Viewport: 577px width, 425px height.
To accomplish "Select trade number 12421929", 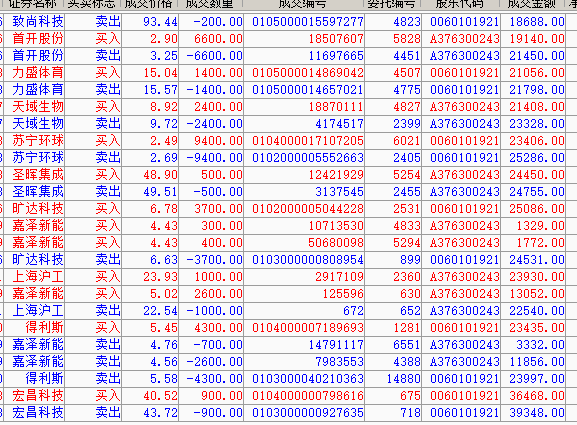I will [x=336, y=174].
